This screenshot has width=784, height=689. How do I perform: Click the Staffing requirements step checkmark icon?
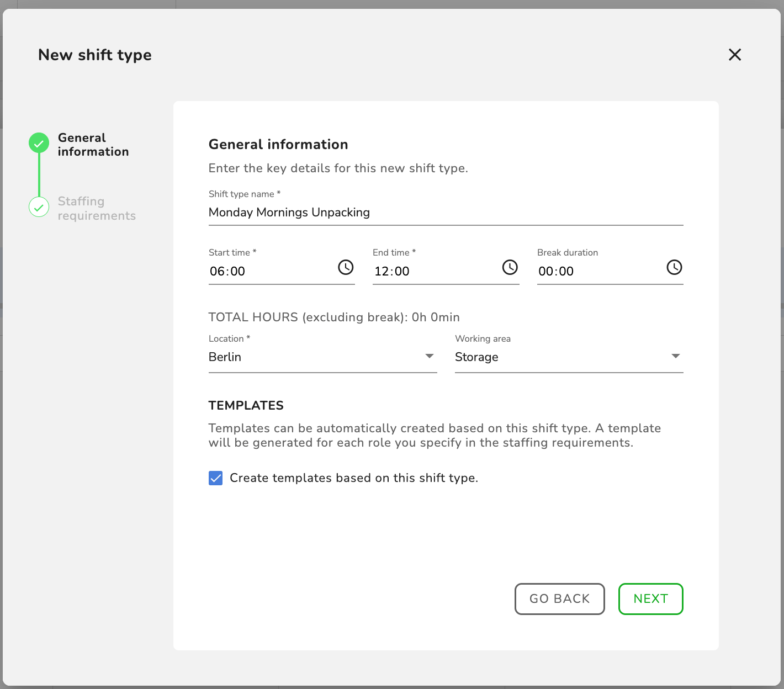pos(39,207)
